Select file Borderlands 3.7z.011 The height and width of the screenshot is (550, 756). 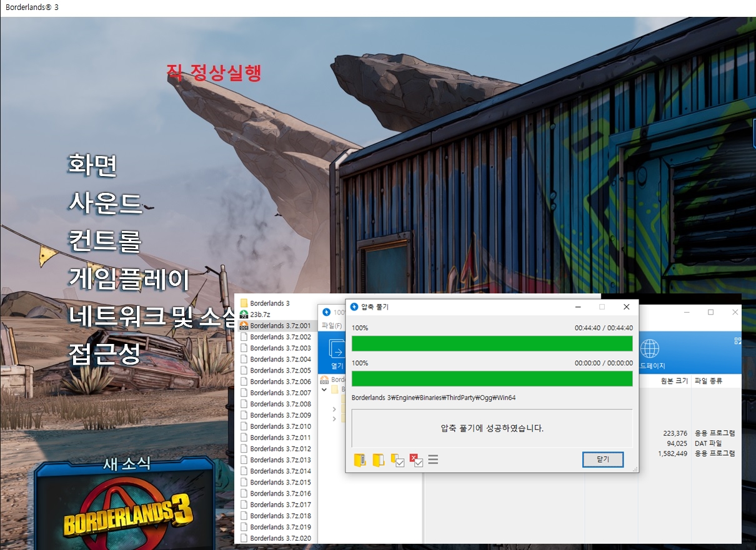[281, 438]
